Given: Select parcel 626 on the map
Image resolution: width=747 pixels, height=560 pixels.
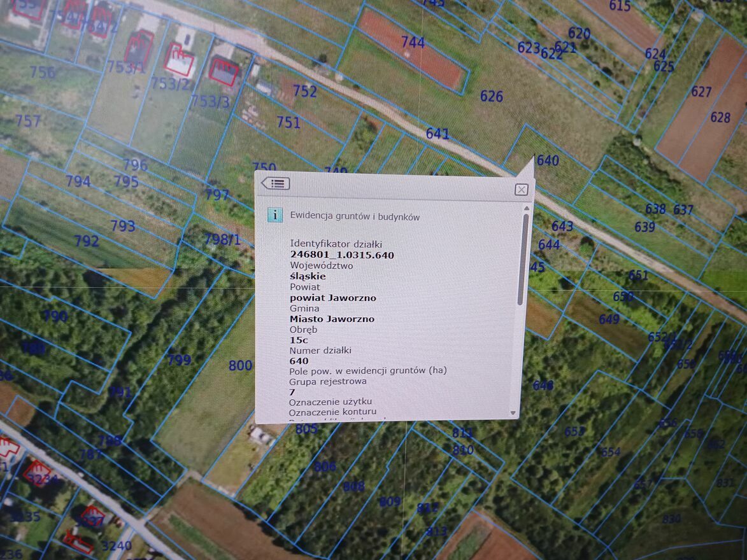Looking at the screenshot, I should [491, 97].
